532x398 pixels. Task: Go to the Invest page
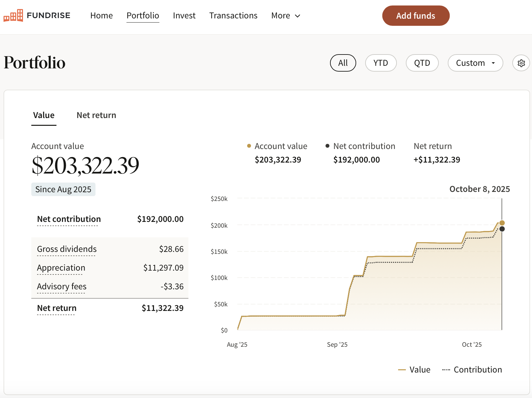coord(184,16)
